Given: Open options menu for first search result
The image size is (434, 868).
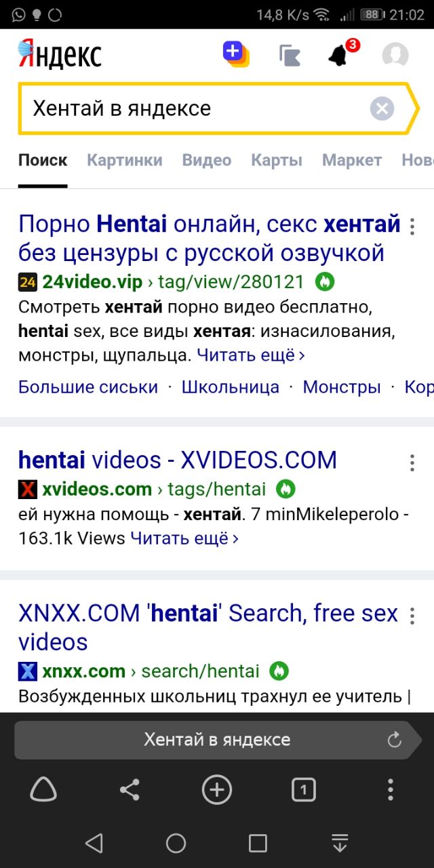Looking at the screenshot, I should point(412,226).
